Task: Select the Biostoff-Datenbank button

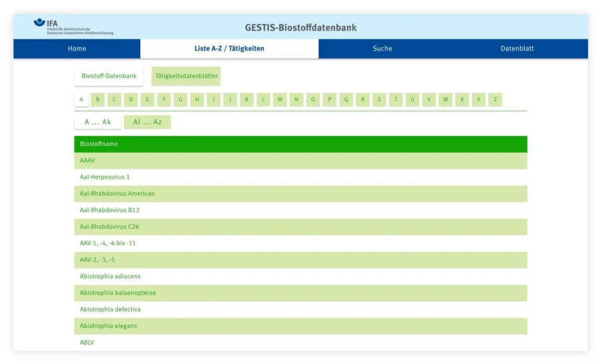Action: pos(109,76)
